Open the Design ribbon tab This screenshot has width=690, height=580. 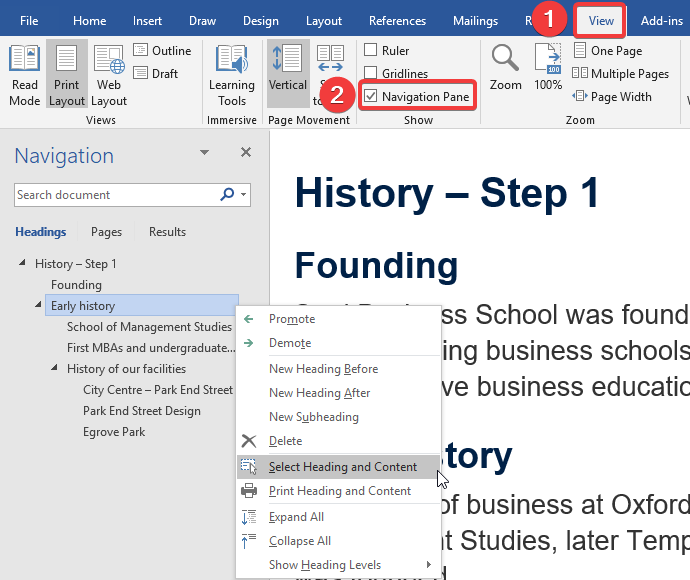click(261, 21)
